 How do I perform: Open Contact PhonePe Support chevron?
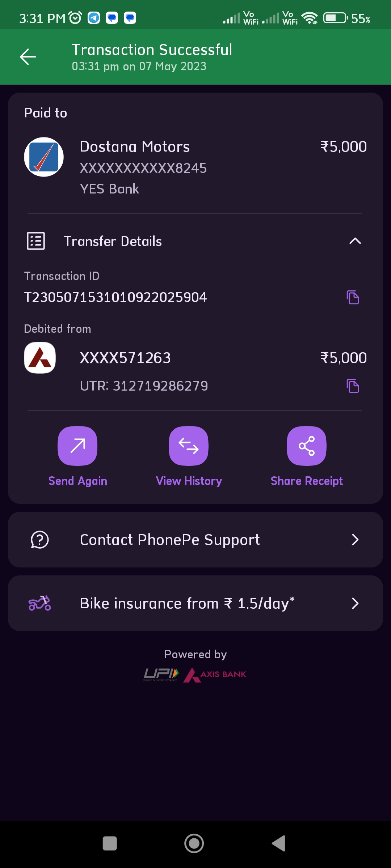coord(355,540)
